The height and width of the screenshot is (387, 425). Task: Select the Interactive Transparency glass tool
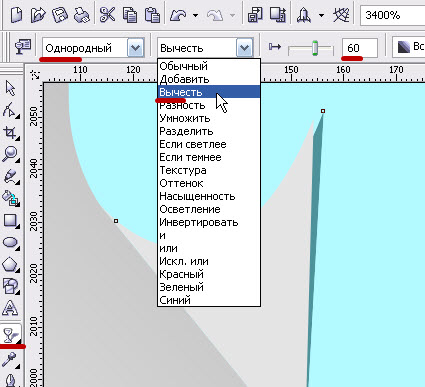coord(11,335)
